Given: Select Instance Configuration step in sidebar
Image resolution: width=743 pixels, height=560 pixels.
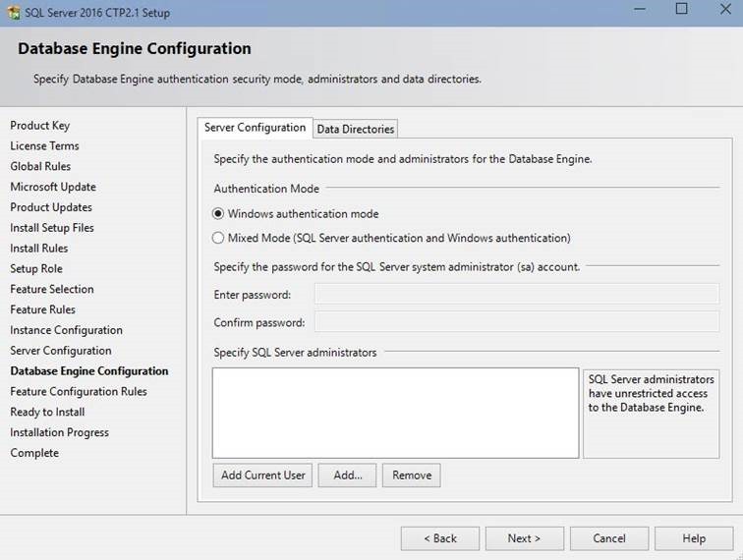Looking at the screenshot, I should coord(67,330).
